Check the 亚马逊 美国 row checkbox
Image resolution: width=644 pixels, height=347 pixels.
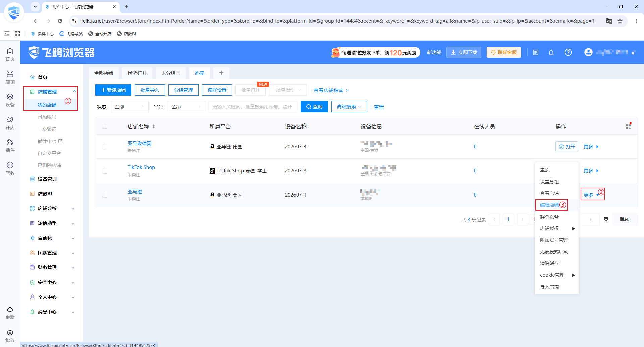(105, 195)
